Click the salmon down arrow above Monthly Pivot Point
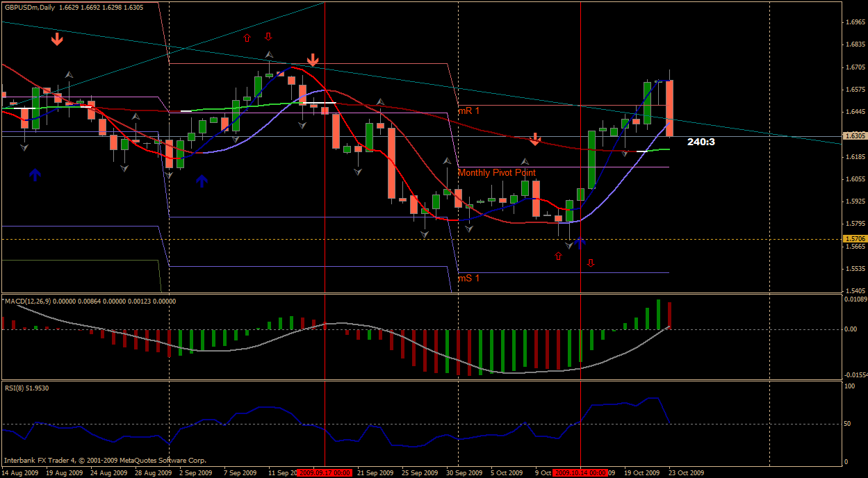 (x=534, y=139)
